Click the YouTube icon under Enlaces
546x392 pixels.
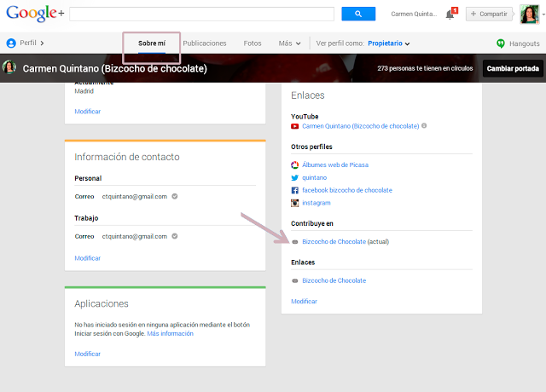[x=295, y=126]
